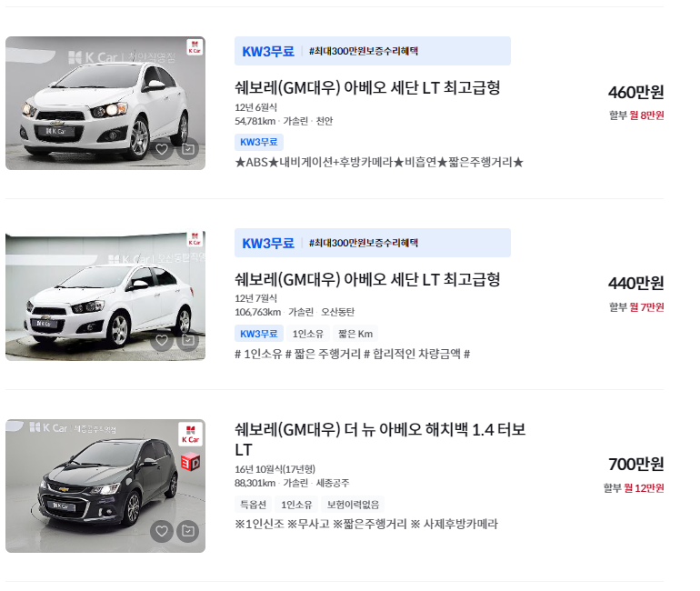The width and height of the screenshot is (700, 591).
Task: Click the 보험이력없음 tag
Action: 353,505
